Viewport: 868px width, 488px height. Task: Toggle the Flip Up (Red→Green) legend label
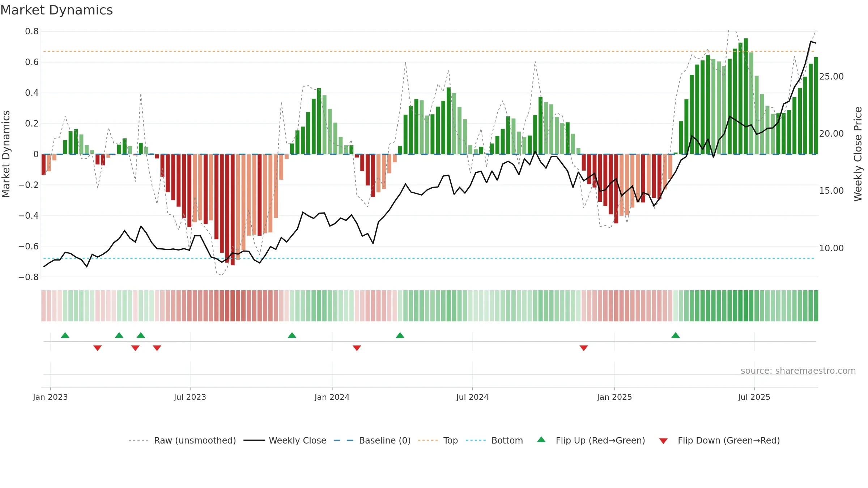pyautogui.click(x=600, y=440)
